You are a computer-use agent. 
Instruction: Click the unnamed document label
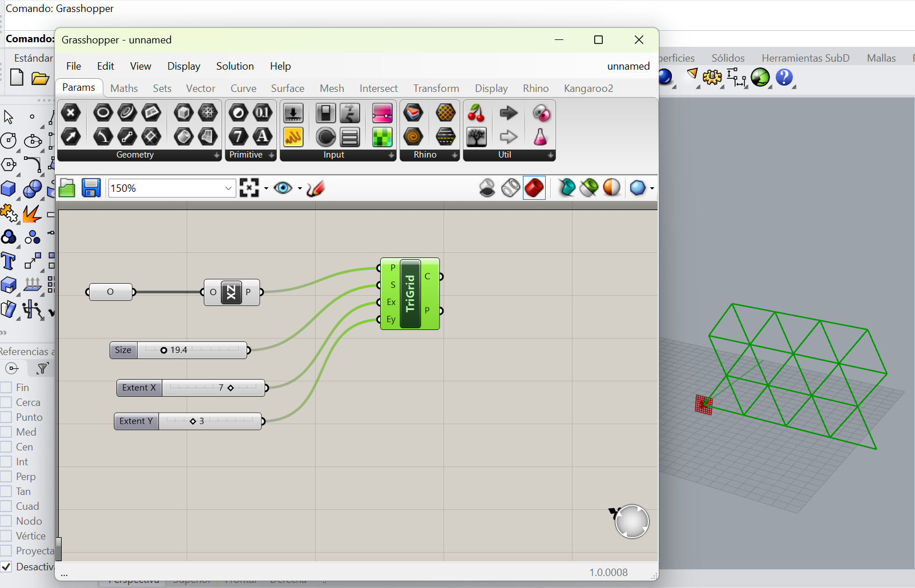[x=628, y=66]
